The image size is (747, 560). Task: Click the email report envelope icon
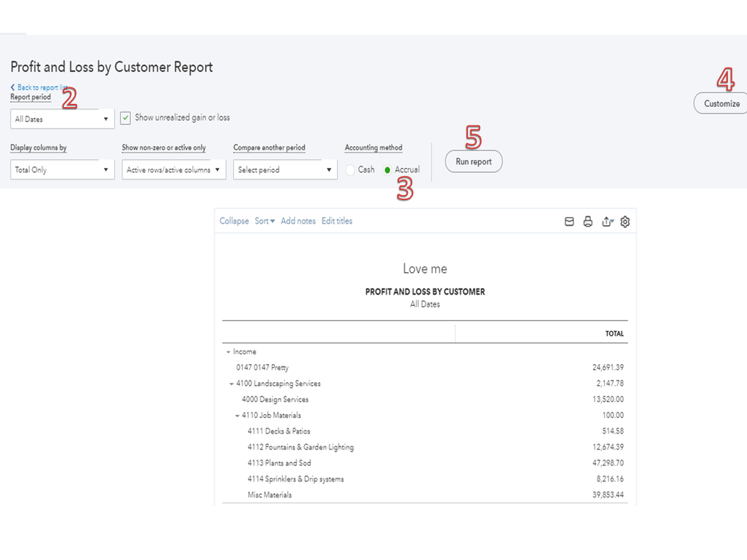coord(569,221)
